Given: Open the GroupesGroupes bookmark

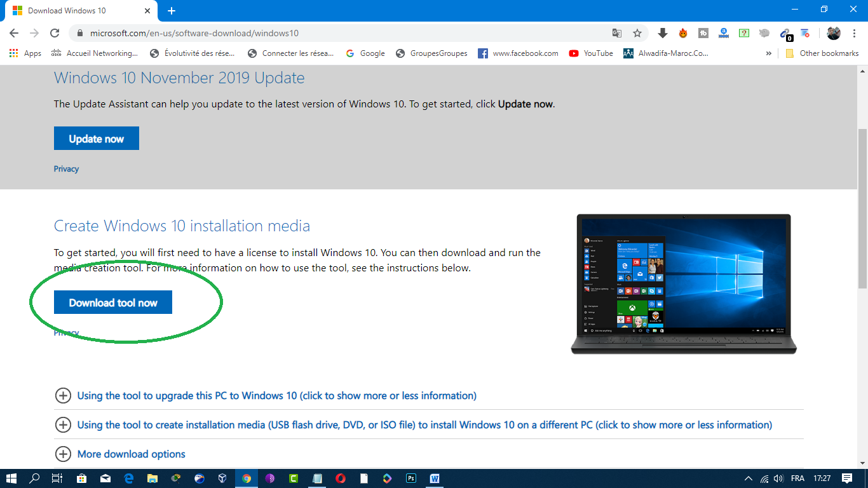Looking at the screenshot, I should click(x=431, y=53).
